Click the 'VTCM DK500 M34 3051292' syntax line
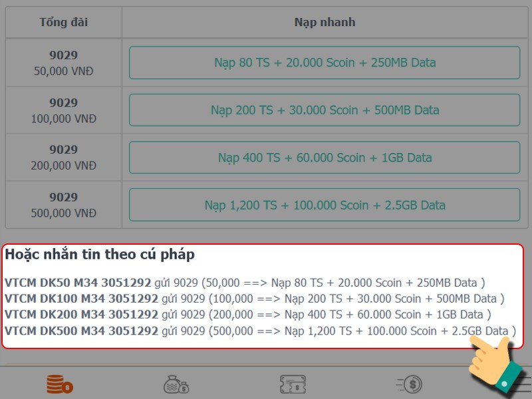Screen dimensions: 532x399 (x=260, y=331)
